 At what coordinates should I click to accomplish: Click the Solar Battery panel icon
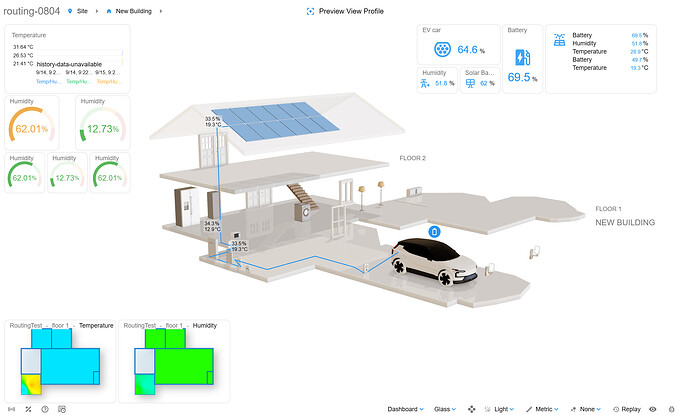pos(470,83)
